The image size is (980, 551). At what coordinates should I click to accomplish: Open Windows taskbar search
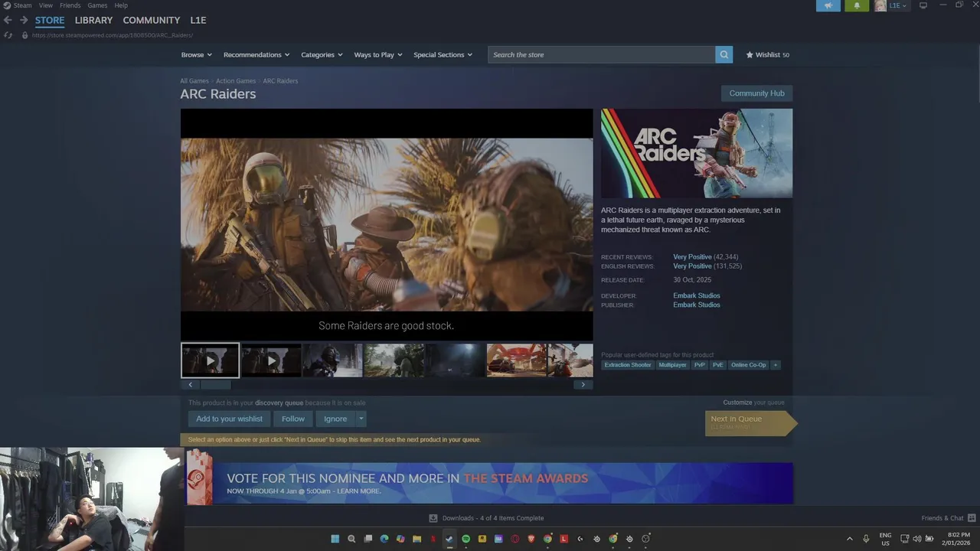pyautogui.click(x=351, y=539)
